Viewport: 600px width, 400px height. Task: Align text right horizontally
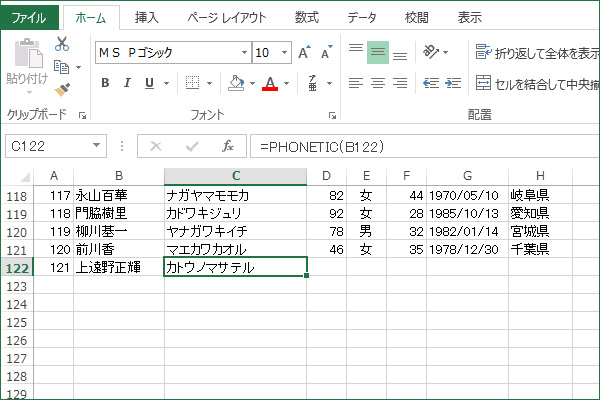coord(400,83)
